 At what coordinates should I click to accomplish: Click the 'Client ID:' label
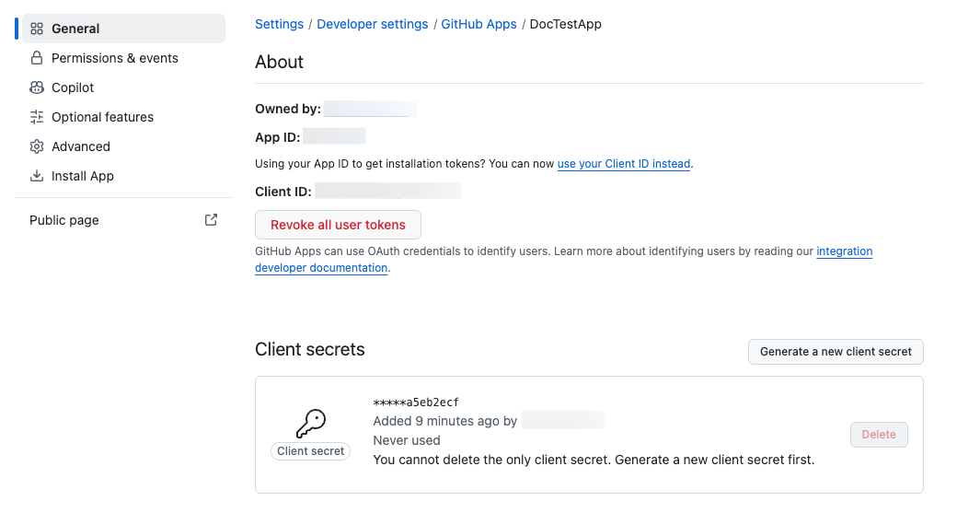pos(283,192)
